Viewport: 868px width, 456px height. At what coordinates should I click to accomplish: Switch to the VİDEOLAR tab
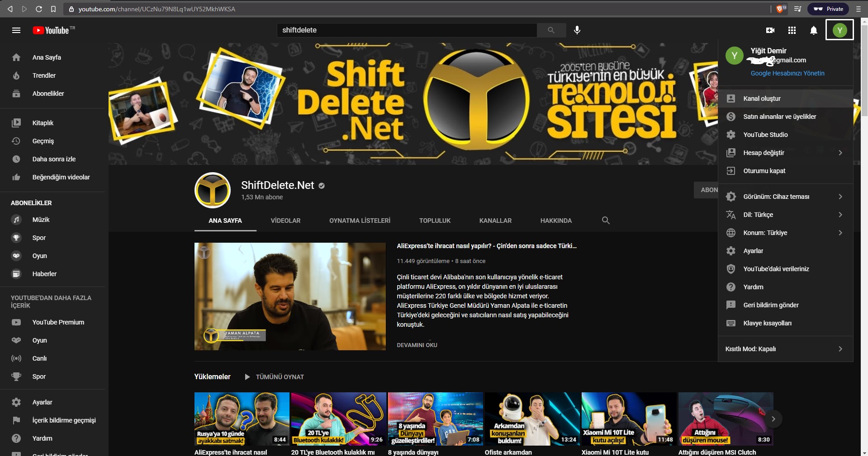[x=285, y=221]
